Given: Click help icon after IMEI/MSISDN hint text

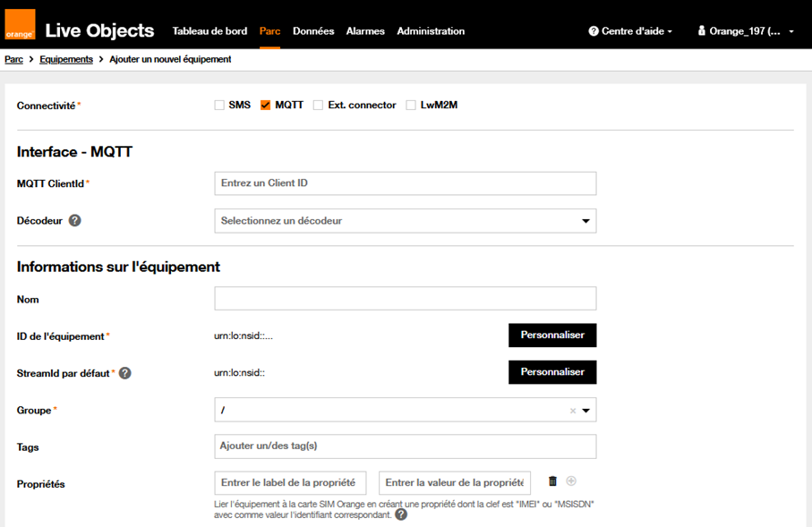Looking at the screenshot, I should 401,514.
